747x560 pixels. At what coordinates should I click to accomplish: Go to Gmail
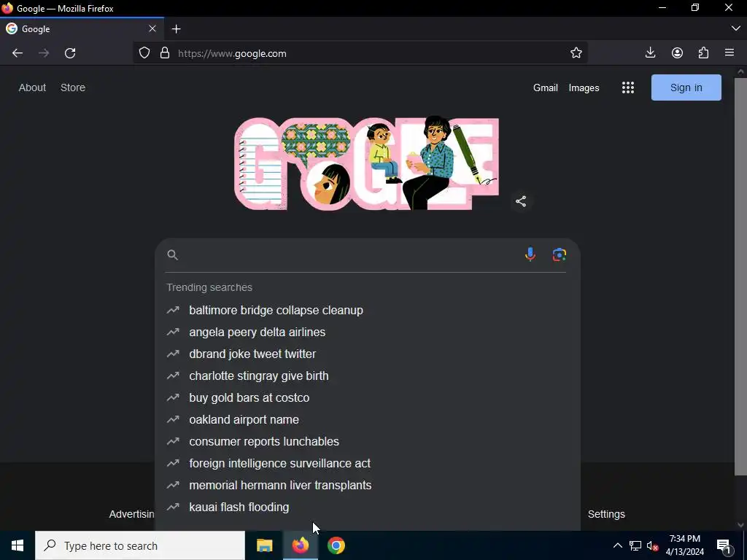(x=546, y=87)
